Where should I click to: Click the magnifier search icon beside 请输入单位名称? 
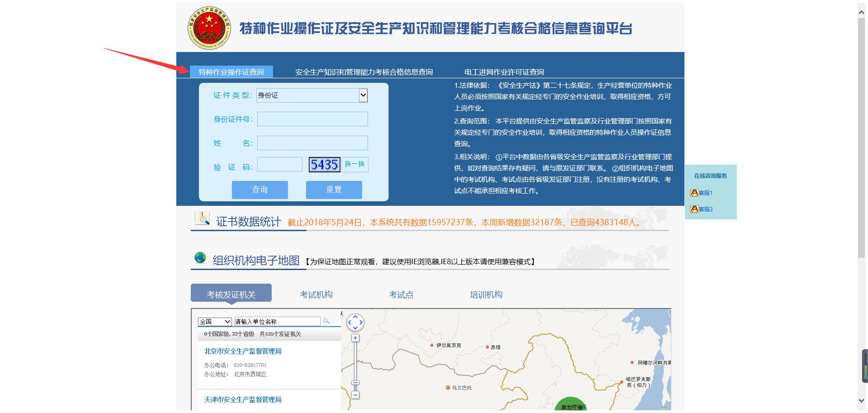327,321
